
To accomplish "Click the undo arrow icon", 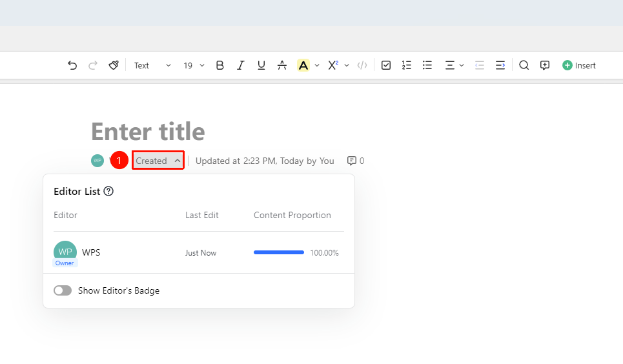I will coord(72,65).
